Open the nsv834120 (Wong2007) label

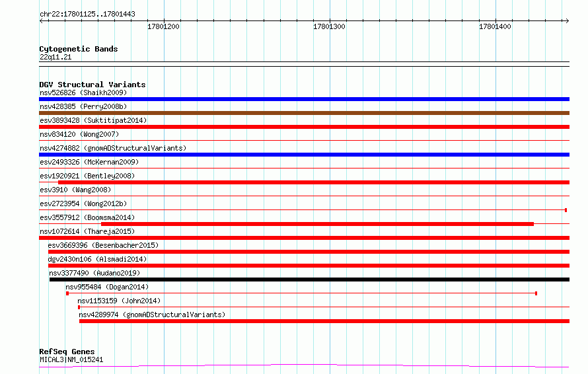tap(79, 134)
